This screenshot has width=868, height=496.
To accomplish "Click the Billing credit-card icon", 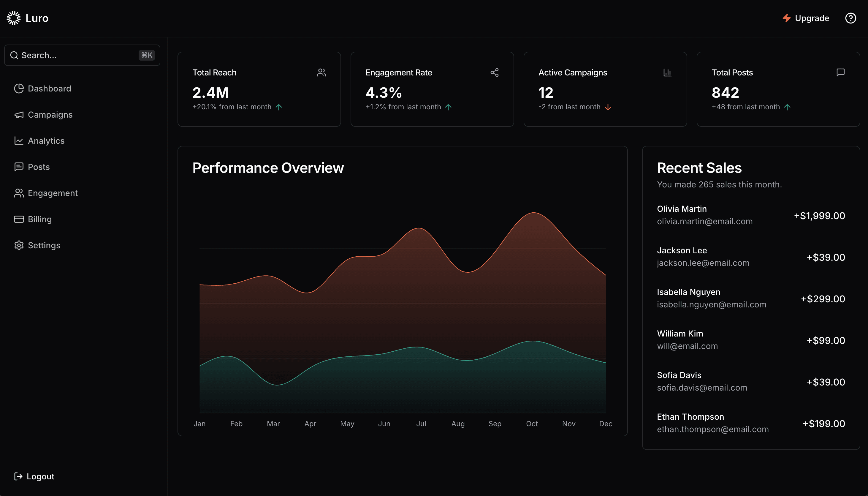I will pyautogui.click(x=19, y=219).
